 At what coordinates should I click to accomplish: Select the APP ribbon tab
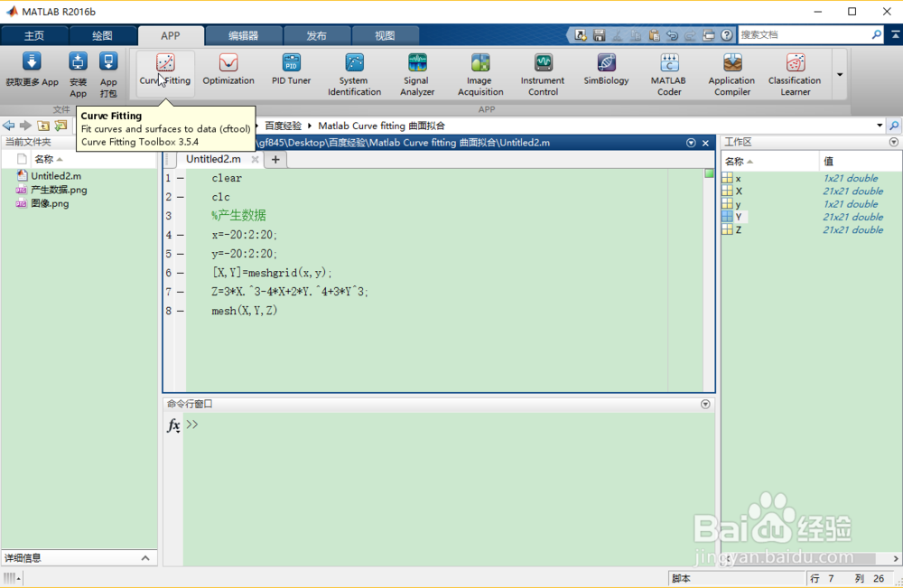coord(171,36)
